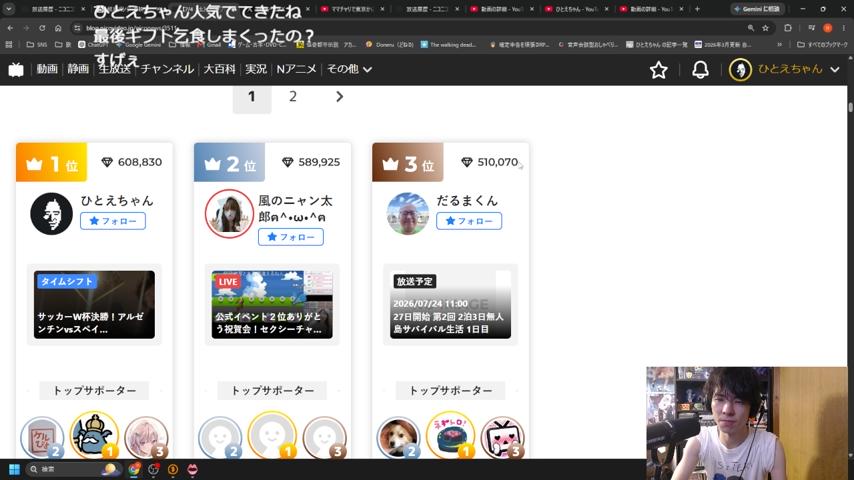Image resolution: width=854 pixels, height=480 pixels.
Task: Open 風のニャン太郎 profile avatar in 2位 card
Action: click(x=229, y=214)
